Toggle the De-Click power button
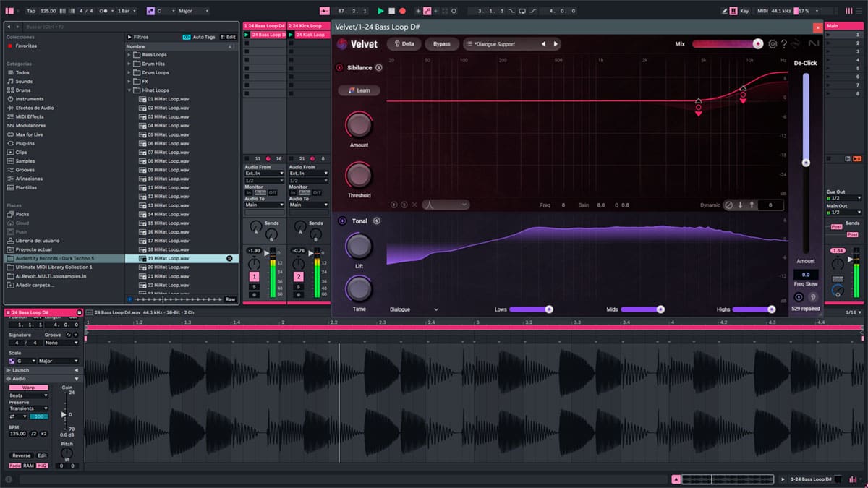Screen dimensions: 868x488 coord(799,297)
